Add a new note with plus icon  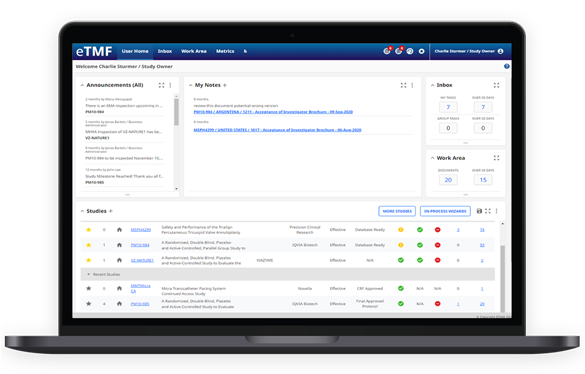[225, 85]
